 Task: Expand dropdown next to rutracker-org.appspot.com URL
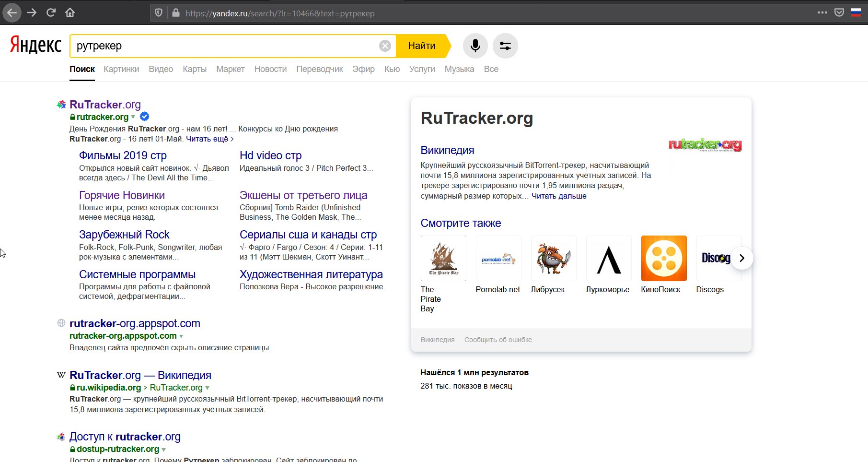click(x=181, y=336)
